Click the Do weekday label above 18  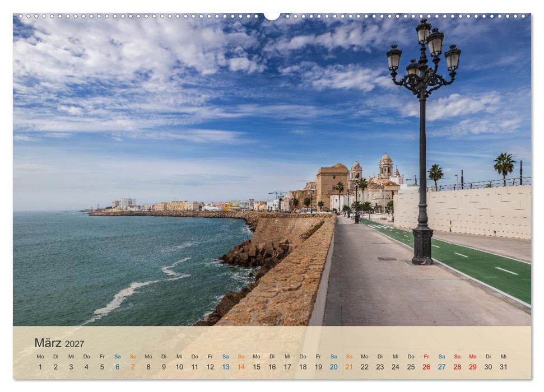tap(303, 357)
